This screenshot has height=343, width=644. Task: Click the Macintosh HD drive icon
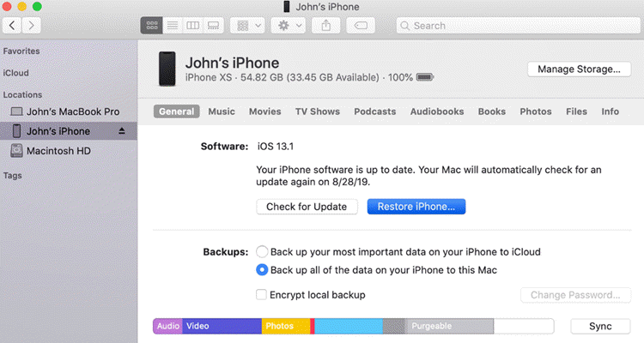[16, 151]
